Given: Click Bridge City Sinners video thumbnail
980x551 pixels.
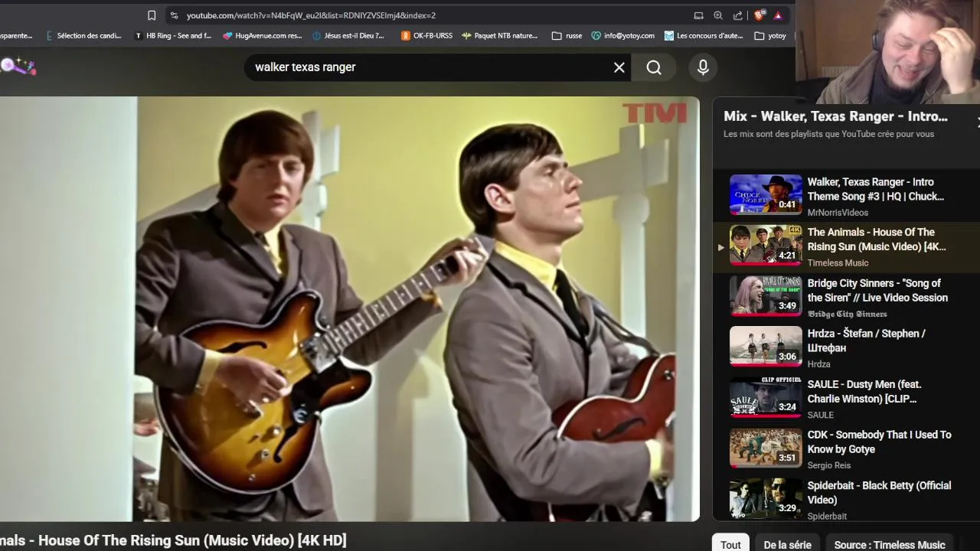Looking at the screenshot, I should click(x=766, y=295).
